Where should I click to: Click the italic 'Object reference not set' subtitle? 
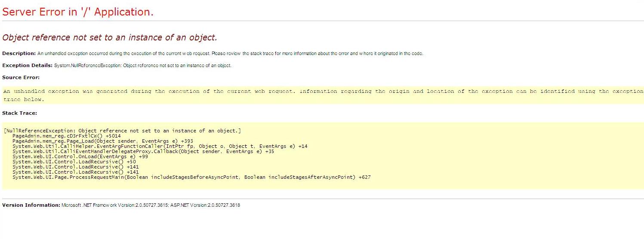(x=110, y=37)
